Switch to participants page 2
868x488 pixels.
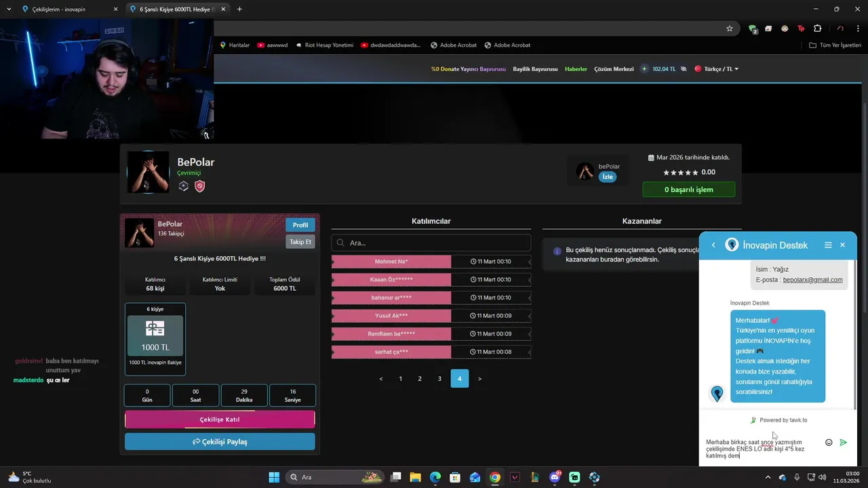click(x=420, y=379)
